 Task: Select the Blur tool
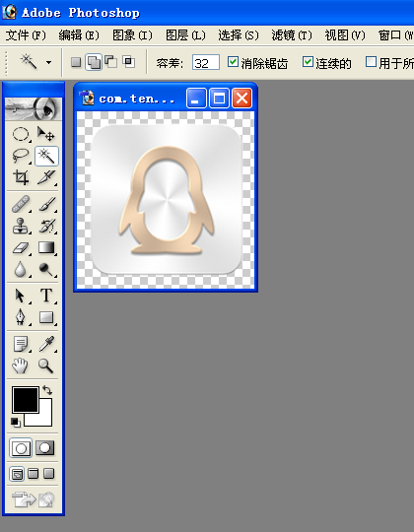click(x=21, y=270)
